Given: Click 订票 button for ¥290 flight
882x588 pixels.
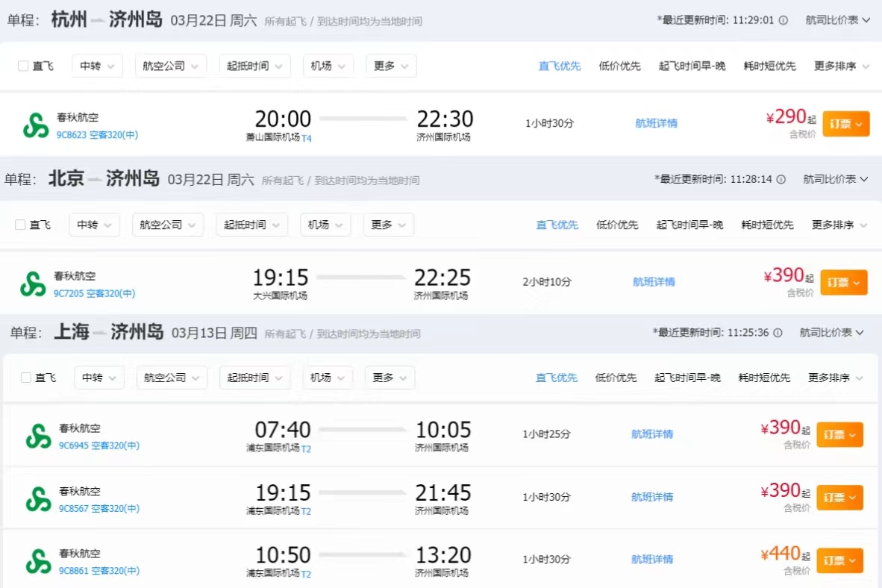Looking at the screenshot, I should [846, 124].
